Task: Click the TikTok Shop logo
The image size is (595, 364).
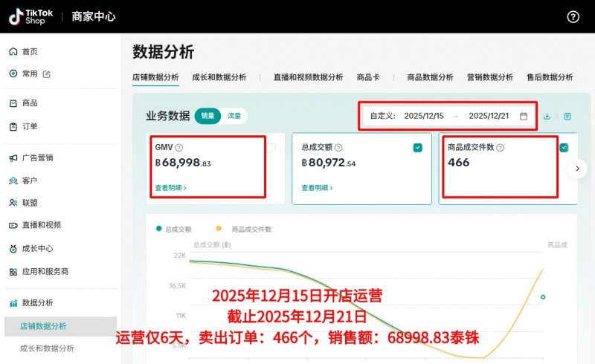Action: coord(28,16)
